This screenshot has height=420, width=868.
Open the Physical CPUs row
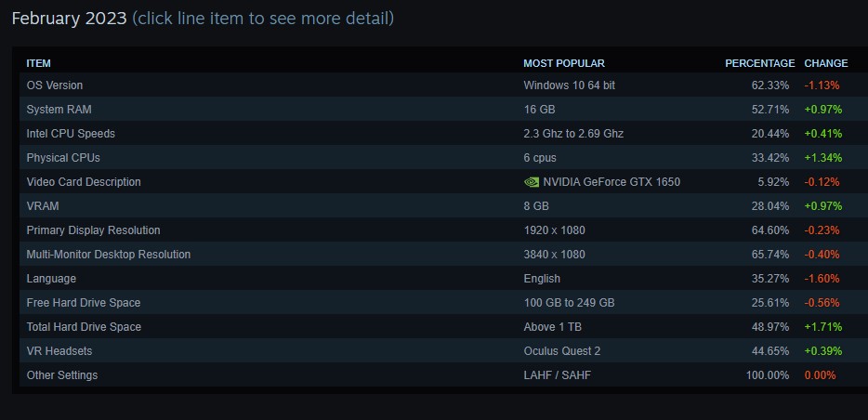coord(63,158)
